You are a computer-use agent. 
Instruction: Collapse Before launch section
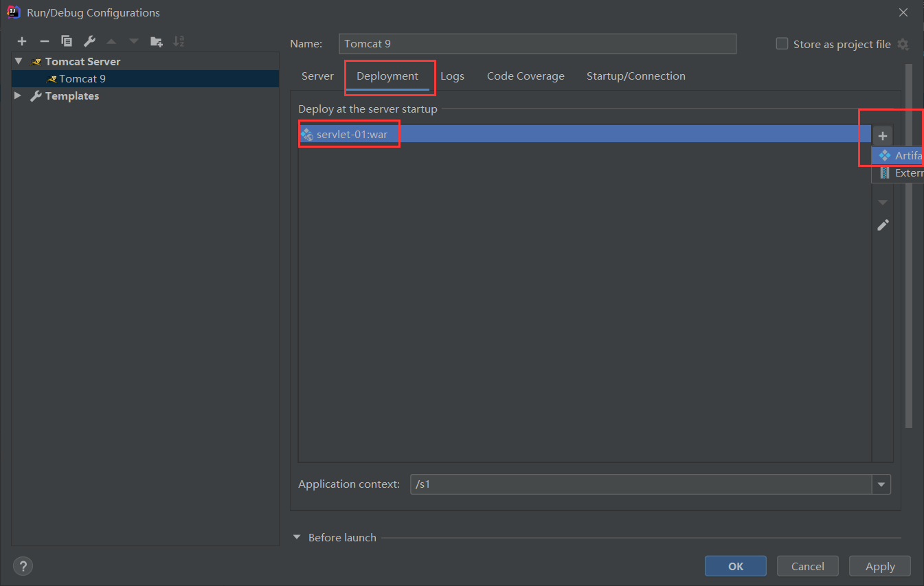297,537
